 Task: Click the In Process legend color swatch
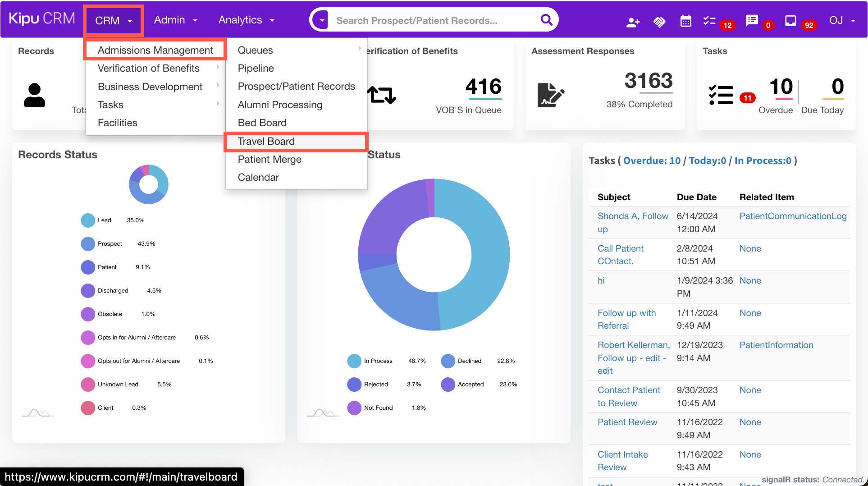(x=354, y=361)
